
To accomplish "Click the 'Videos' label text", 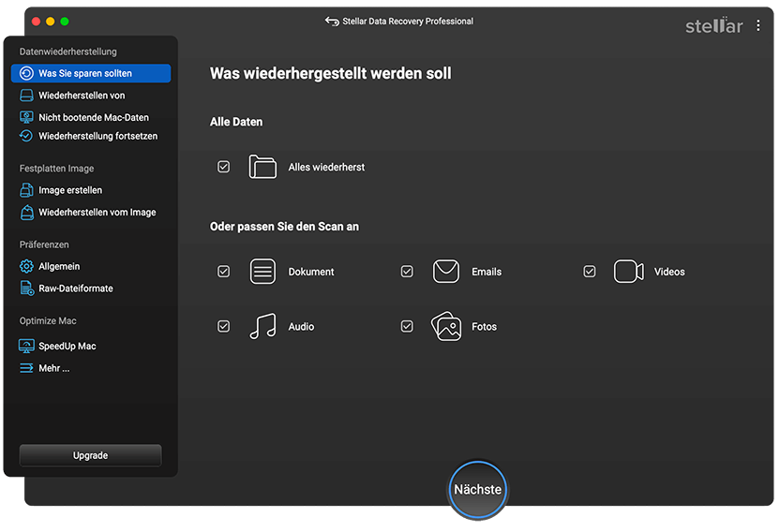I will point(669,272).
